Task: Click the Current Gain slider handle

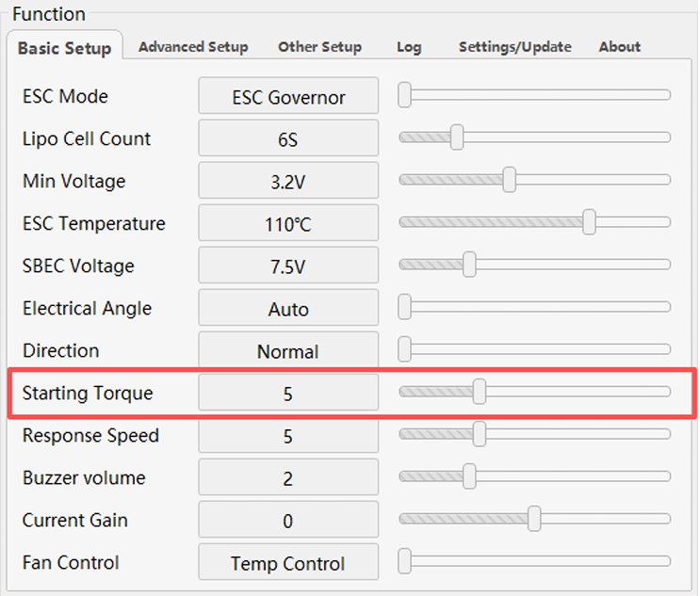Action: 535,519
